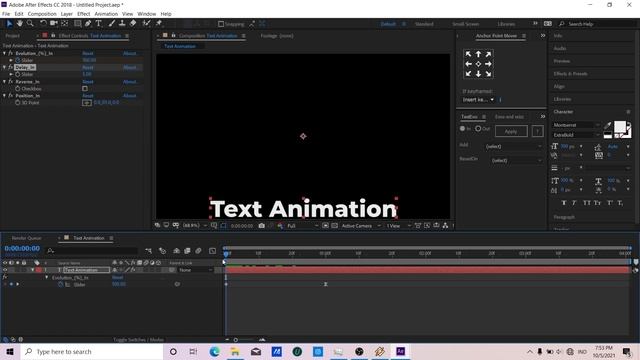Open the Based On (select) dropdown
This screenshot has height=360, width=640.
coord(516,160)
